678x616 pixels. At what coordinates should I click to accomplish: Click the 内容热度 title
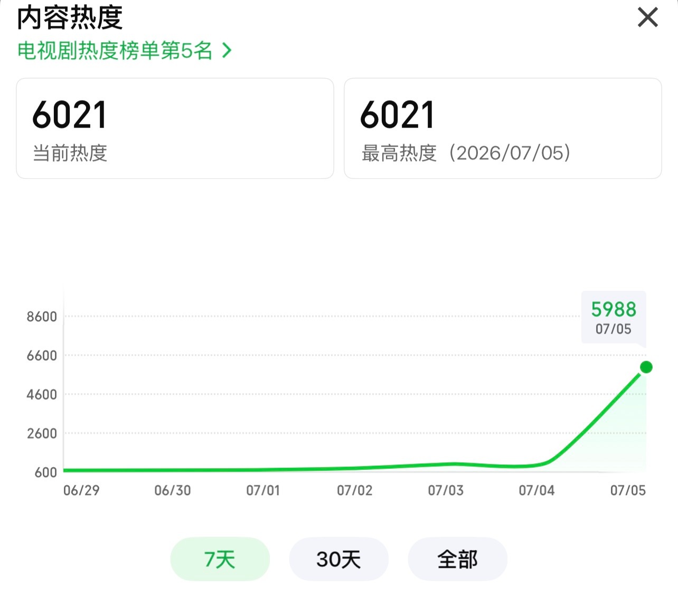point(70,17)
